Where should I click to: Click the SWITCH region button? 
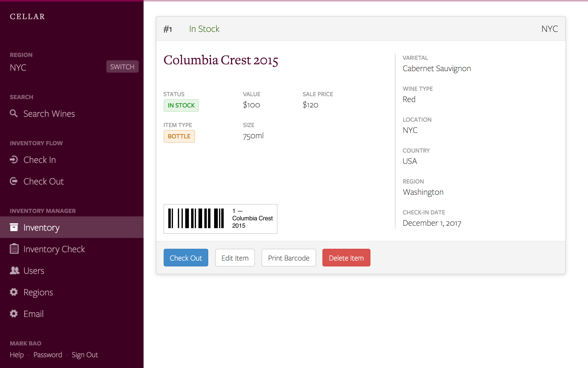click(x=122, y=67)
